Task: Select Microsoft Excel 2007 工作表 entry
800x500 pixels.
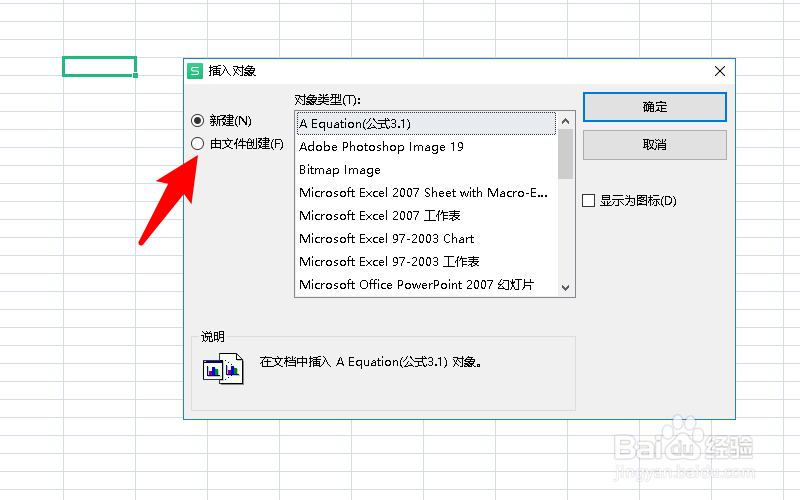Action: tap(426, 216)
